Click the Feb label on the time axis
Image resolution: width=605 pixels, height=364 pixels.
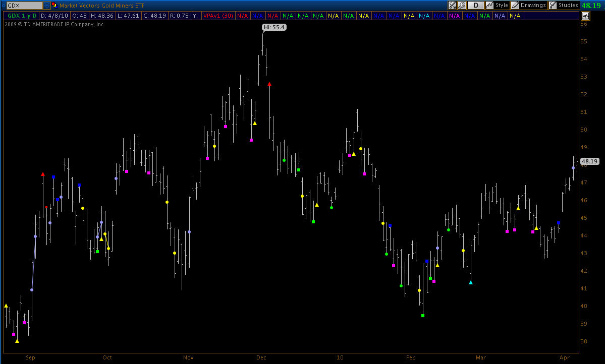coord(411,357)
